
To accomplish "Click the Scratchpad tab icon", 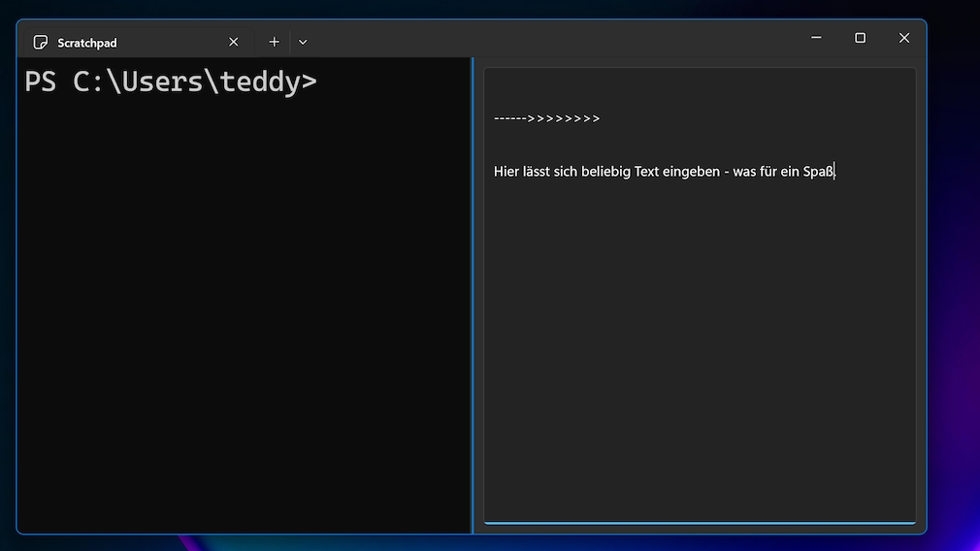I will pyautogui.click(x=41, y=42).
